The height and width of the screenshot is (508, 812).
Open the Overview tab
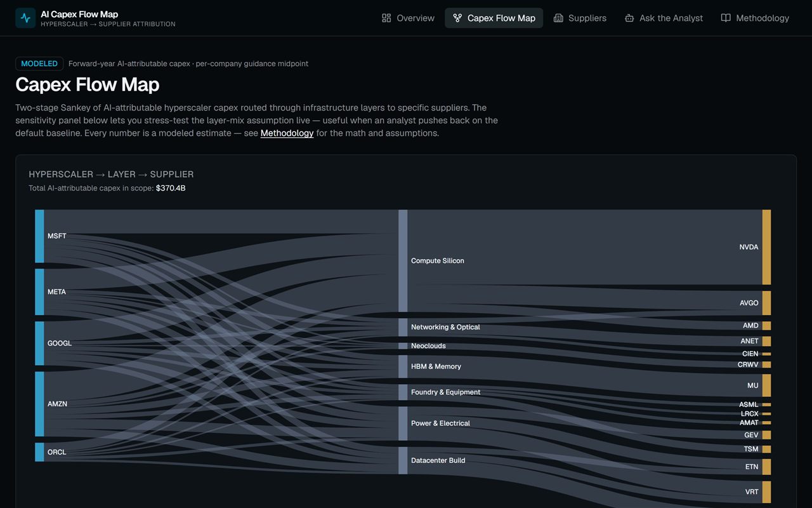point(408,18)
